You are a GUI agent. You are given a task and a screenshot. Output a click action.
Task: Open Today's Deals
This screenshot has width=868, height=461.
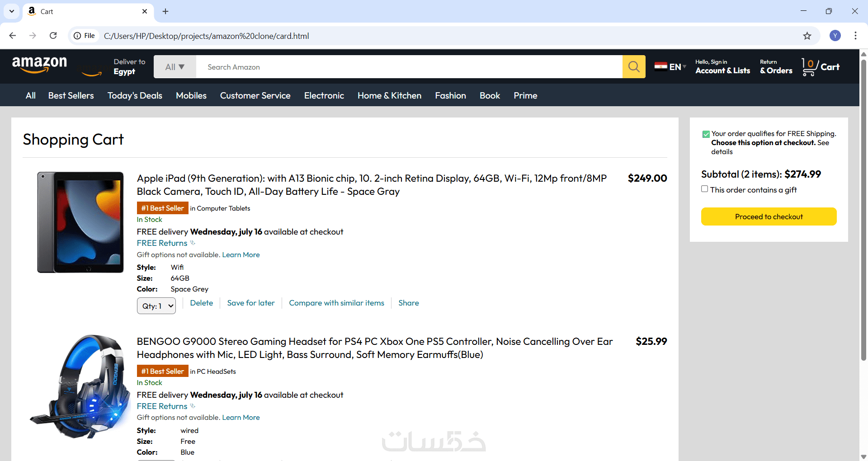coord(135,95)
